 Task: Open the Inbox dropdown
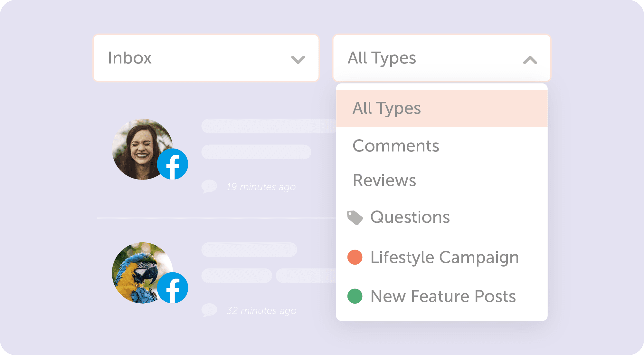pyautogui.click(x=206, y=58)
